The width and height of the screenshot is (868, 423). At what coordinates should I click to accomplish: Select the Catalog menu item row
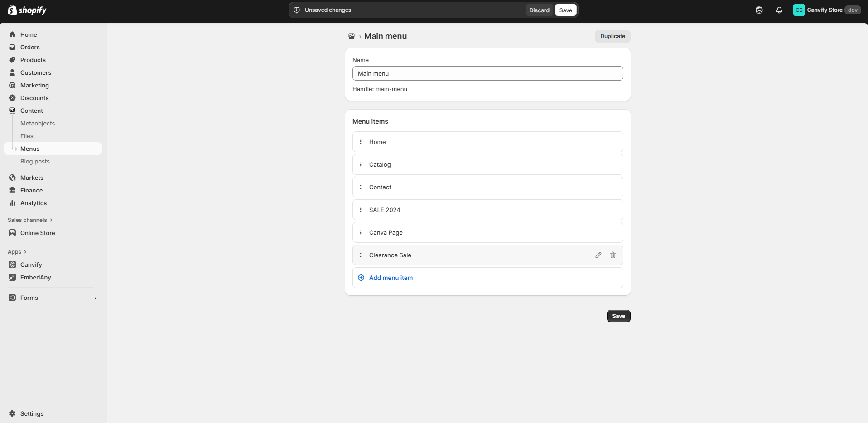click(487, 164)
